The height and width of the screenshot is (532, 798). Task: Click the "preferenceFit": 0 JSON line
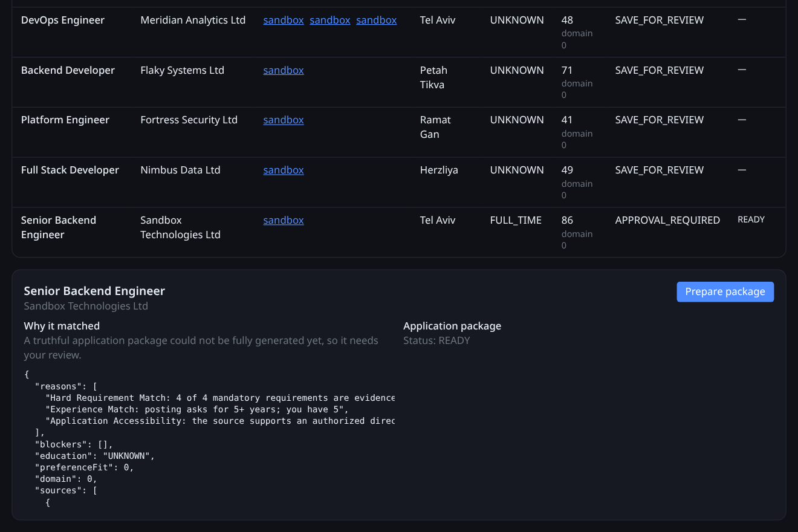tap(85, 467)
